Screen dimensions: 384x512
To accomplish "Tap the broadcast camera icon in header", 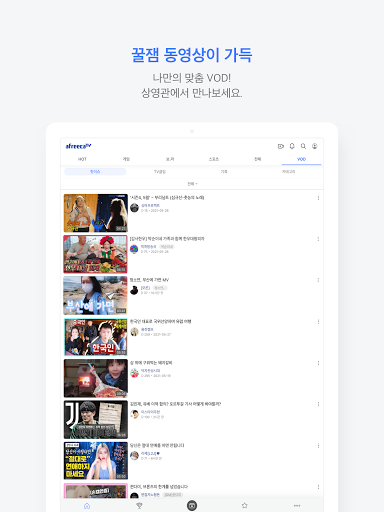I will (x=281, y=146).
